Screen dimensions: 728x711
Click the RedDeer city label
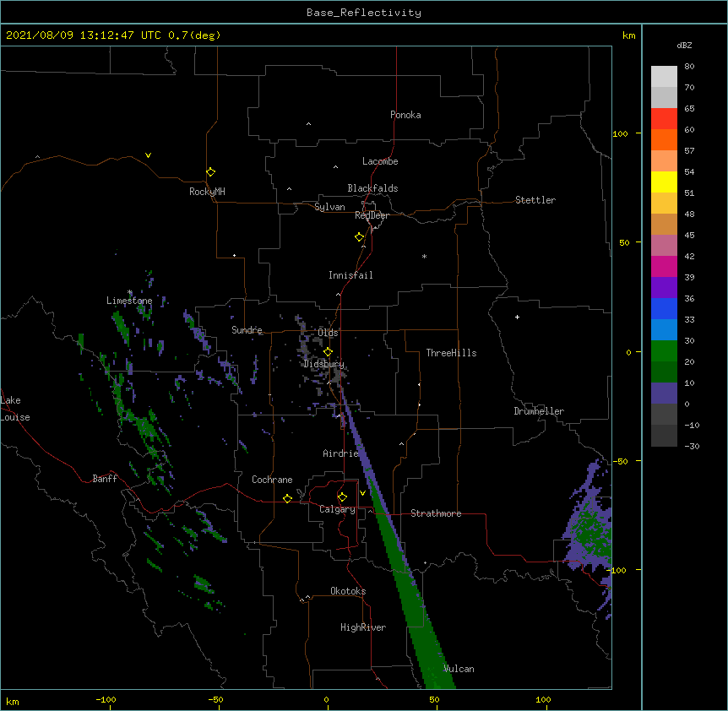point(372,215)
